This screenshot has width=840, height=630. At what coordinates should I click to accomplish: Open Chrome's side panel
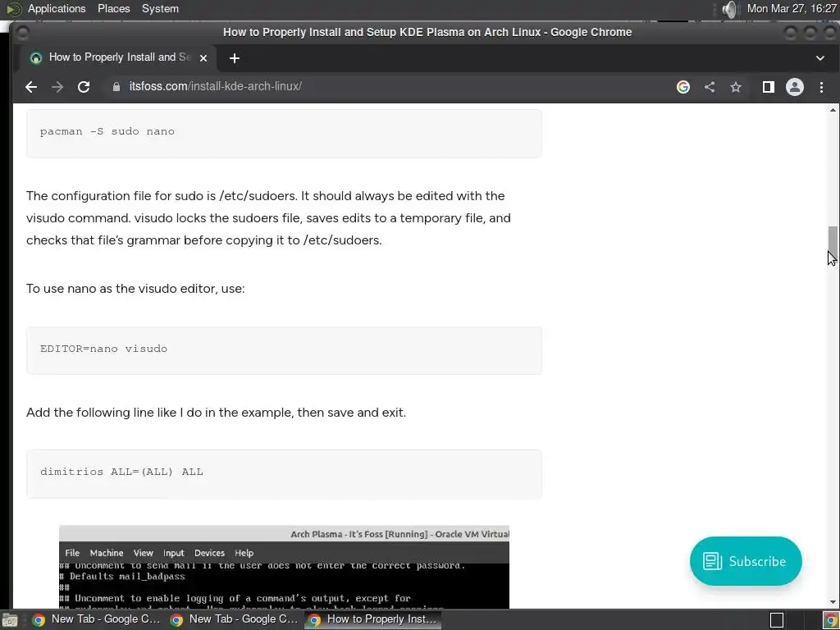pyautogui.click(x=768, y=87)
